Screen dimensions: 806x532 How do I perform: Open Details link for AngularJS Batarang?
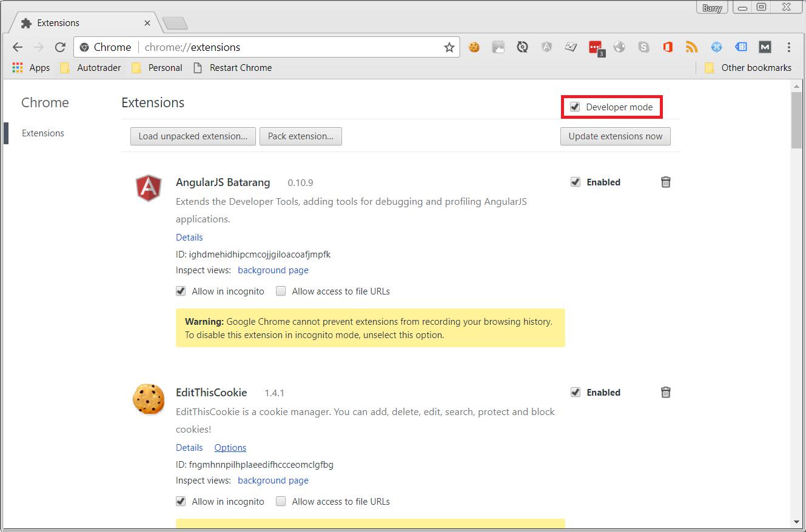[189, 237]
